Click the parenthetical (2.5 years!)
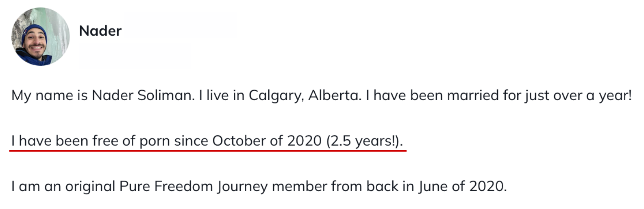Viewport: 644px width, 209px height. click(x=364, y=141)
